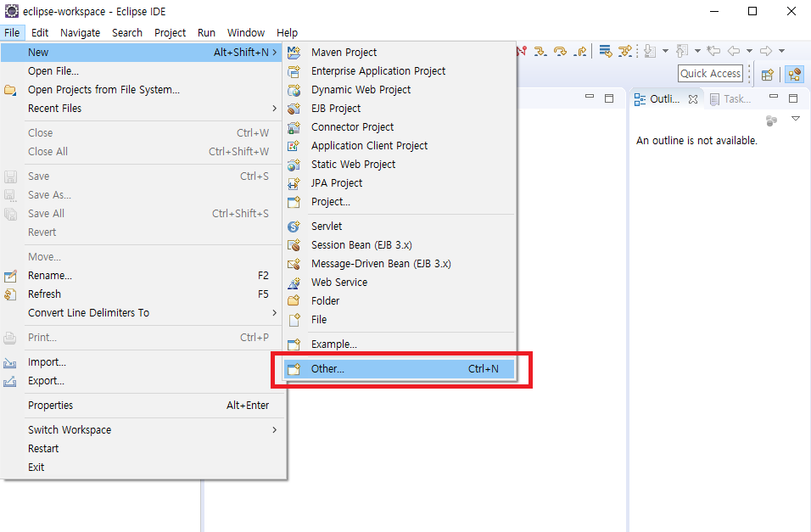The image size is (811, 532).
Task: Click the Quick Access field
Action: 710,74
